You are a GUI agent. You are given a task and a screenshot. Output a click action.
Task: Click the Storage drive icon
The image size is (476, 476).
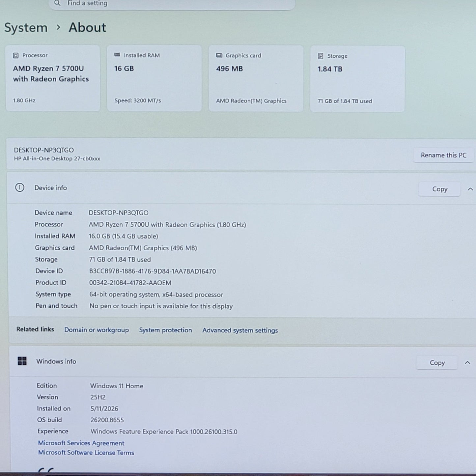[321, 56]
